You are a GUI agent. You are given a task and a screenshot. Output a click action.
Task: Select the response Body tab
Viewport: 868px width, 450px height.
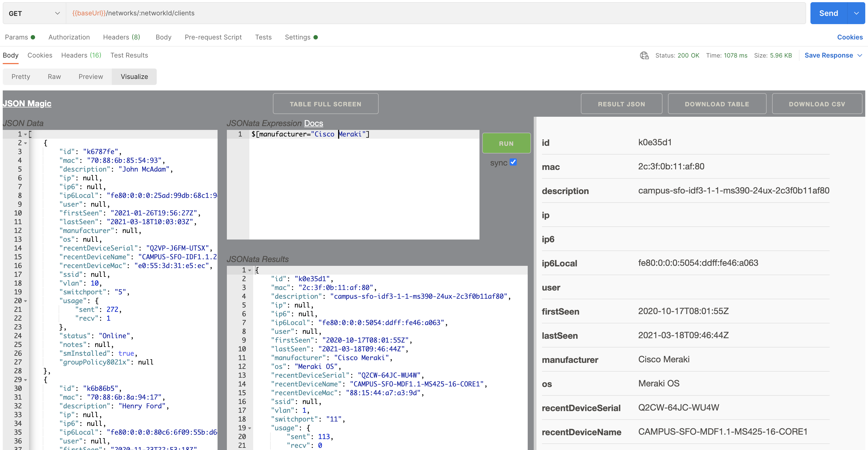click(10, 55)
